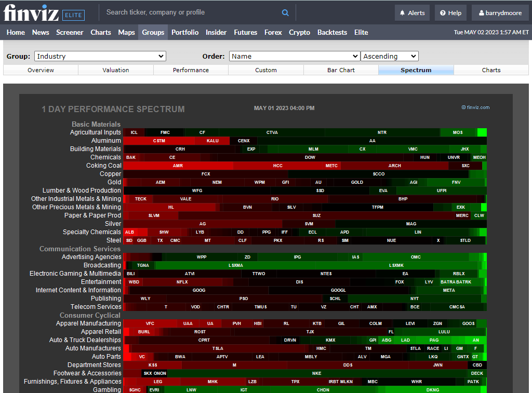The height and width of the screenshot is (393, 532).
Task: Switch to the Custom tab
Action: tap(265, 70)
